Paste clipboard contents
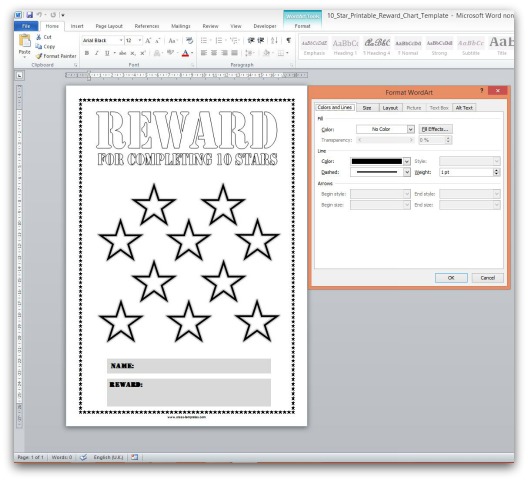Viewport: 528px width, 481px height. click(25, 45)
